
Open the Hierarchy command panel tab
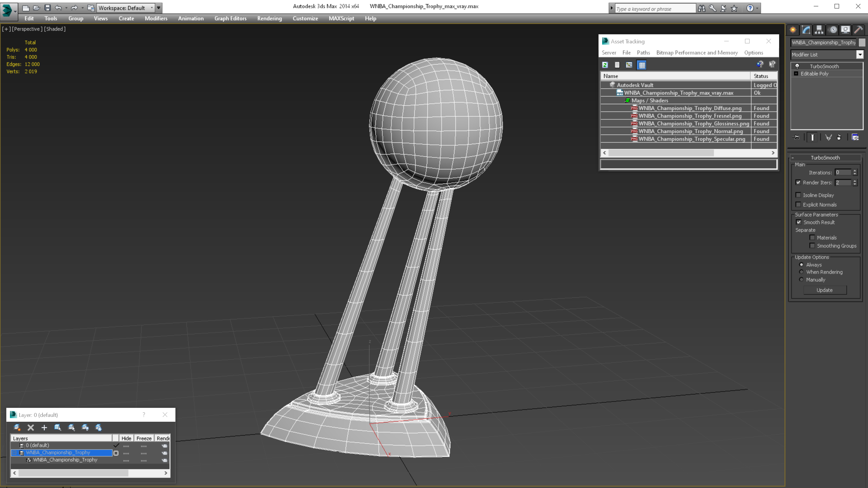tap(819, 30)
